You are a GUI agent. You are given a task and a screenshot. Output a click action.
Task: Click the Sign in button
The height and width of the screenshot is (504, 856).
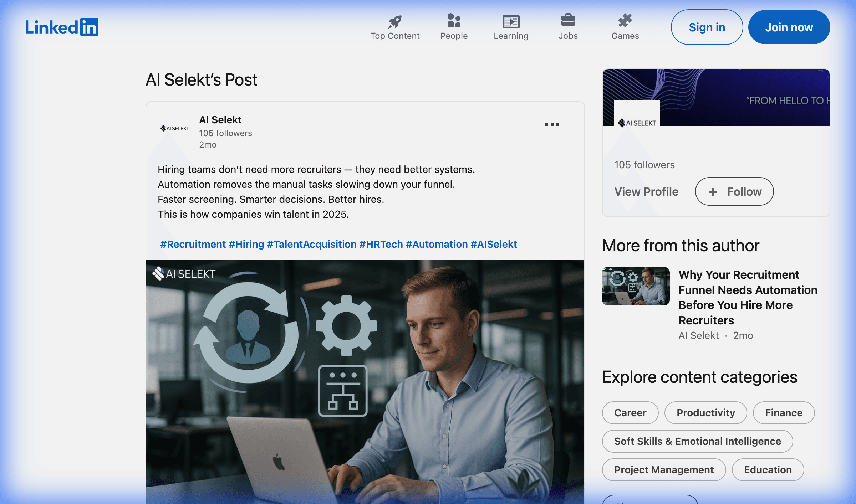point(707,27)
